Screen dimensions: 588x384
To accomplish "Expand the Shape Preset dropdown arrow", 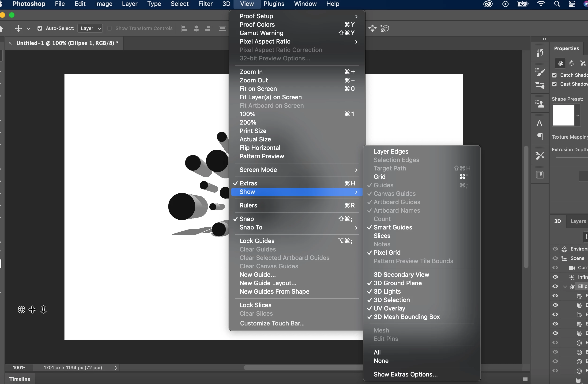I will coord(578,115).
